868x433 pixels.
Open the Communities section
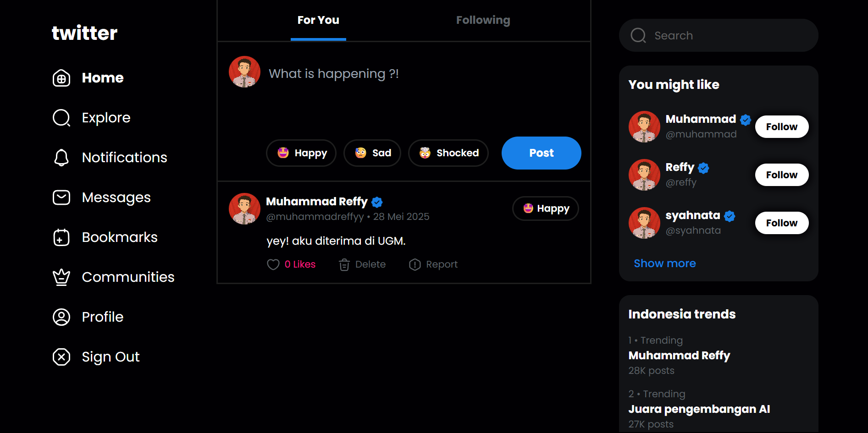click(128, 277)
